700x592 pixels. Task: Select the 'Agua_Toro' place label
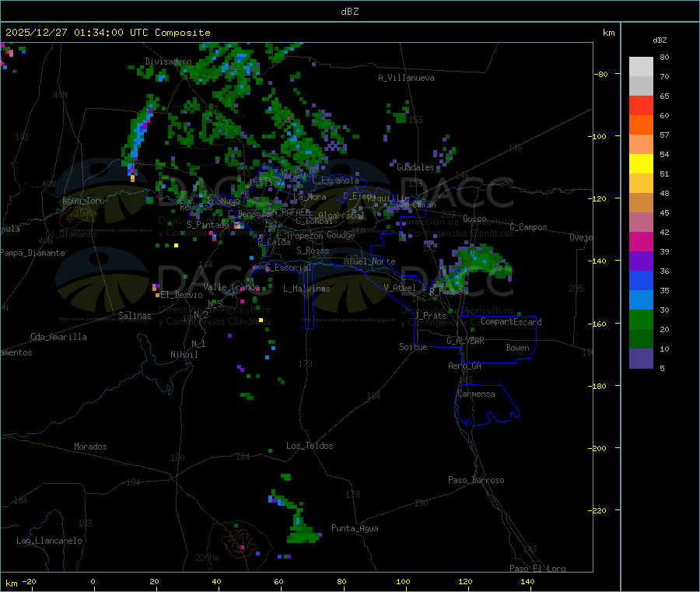click(83, 201)
